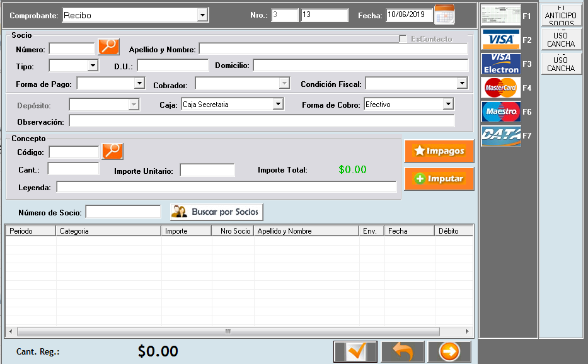Choose the Maestro card payment icon
Viewport: 588px width, 364px height.
tap(500, 111)
